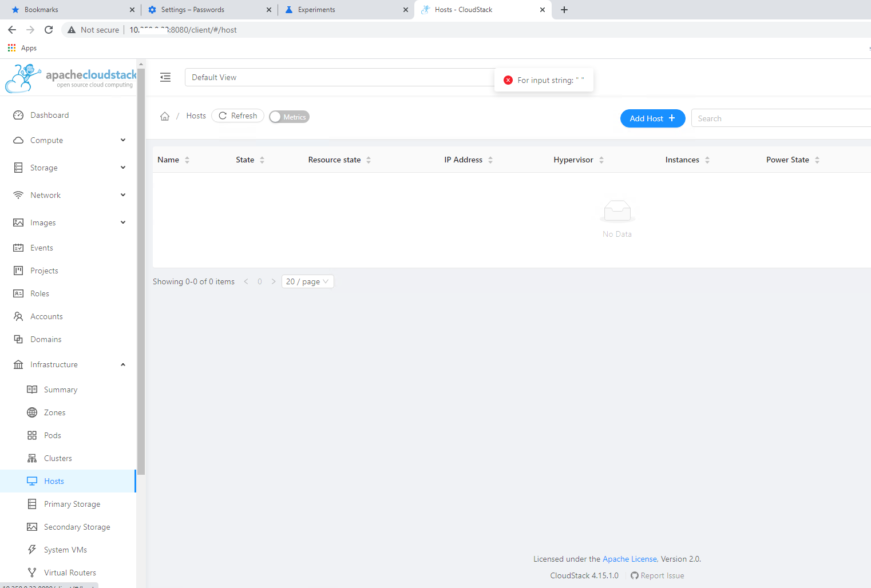Switch to Settings – Passwords tab
The width and height of the screenshot is (871, 588).
pos(209,10)
